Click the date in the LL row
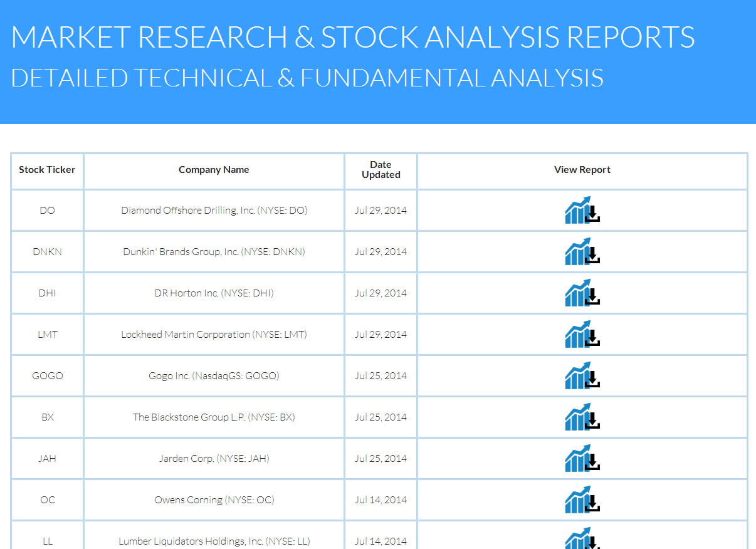 point(381,541)
